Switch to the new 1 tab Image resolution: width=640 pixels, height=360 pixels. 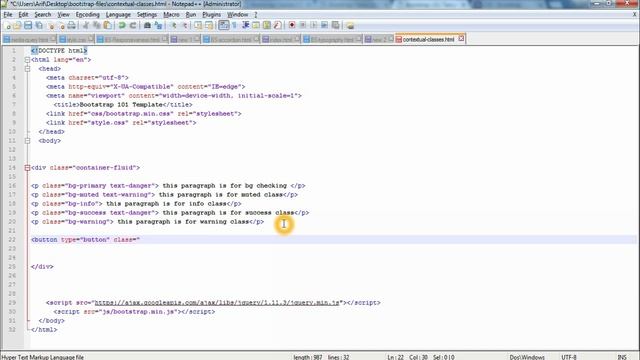[x=184, y=40]
